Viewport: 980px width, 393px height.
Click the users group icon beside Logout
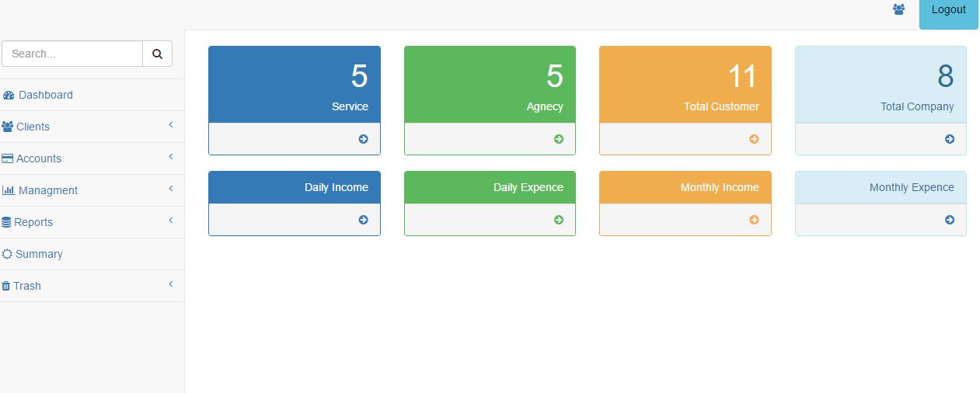click(x=899, y=9)
